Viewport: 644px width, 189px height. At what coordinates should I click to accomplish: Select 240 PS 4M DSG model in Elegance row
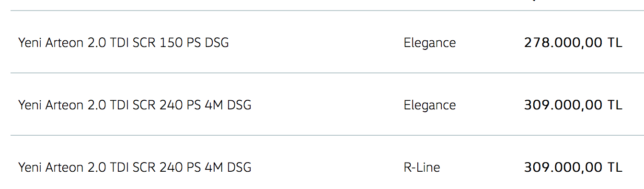[x=135, y=105]
